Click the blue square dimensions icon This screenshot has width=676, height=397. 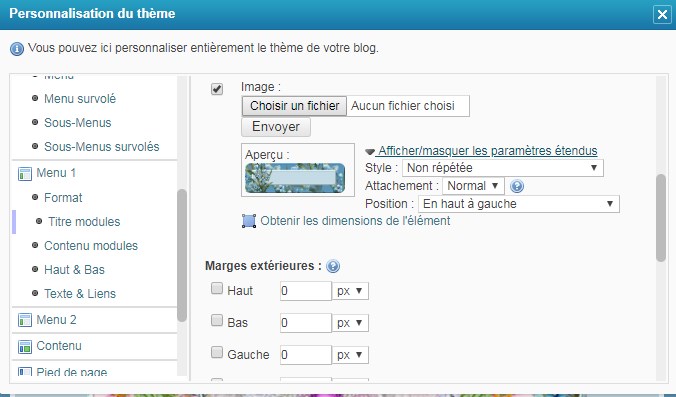(249, 221)
